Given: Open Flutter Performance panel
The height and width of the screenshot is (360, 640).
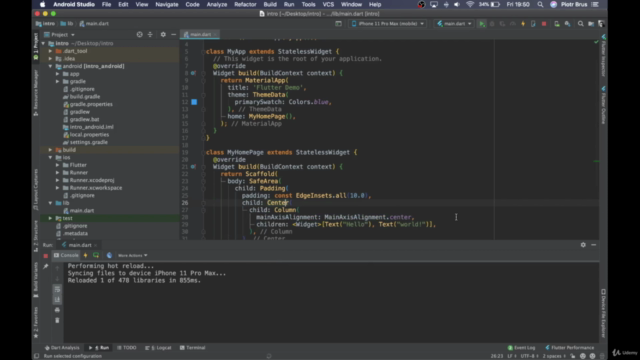Looking at the screenshot, I should 570,348.
